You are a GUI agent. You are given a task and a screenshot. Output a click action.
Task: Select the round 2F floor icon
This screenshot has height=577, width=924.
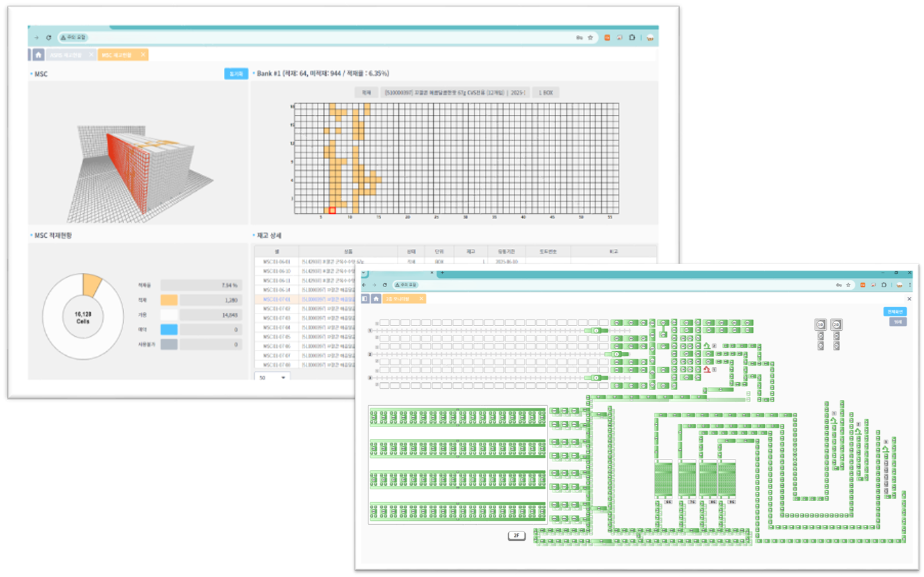836,325
